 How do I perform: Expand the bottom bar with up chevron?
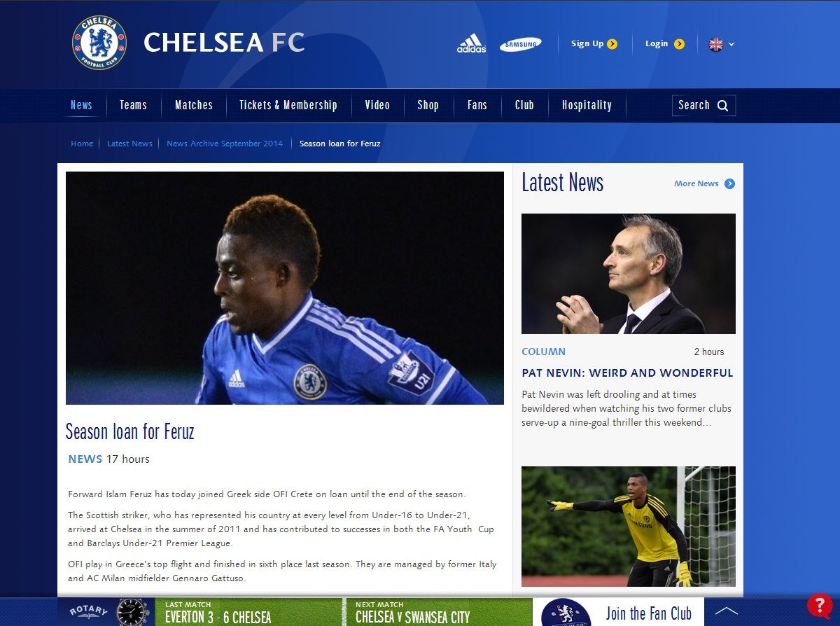click(727, 611)
